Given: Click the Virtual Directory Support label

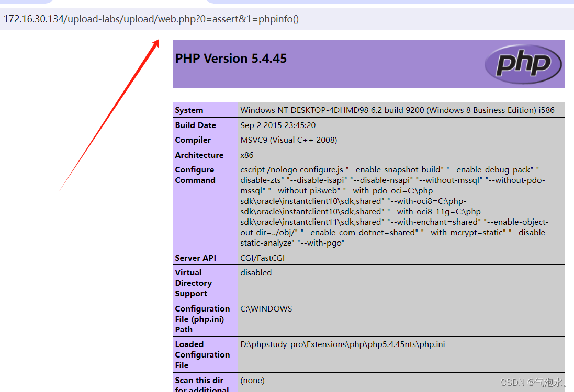Looking at the screenshot, I should click(x=193, y=283).
